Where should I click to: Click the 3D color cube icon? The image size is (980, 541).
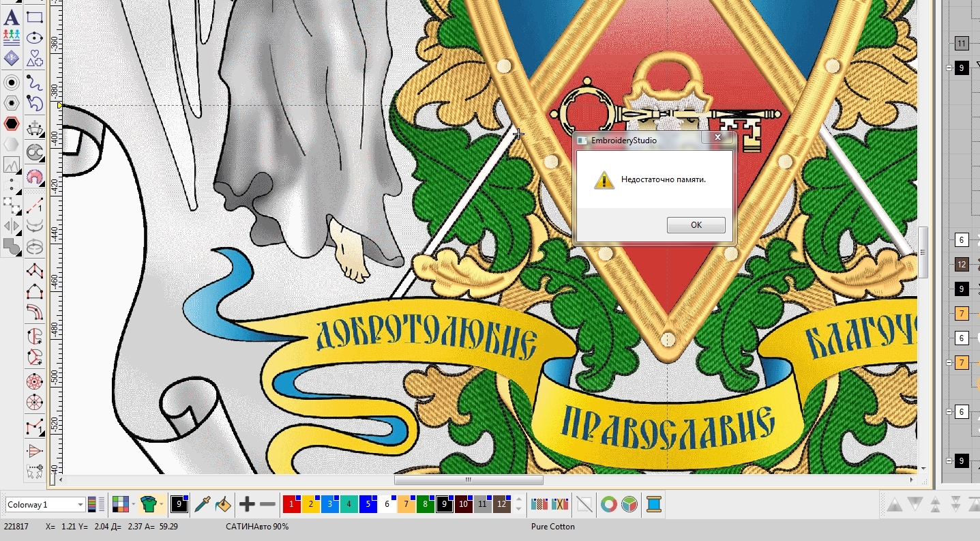tap(629, 505)
